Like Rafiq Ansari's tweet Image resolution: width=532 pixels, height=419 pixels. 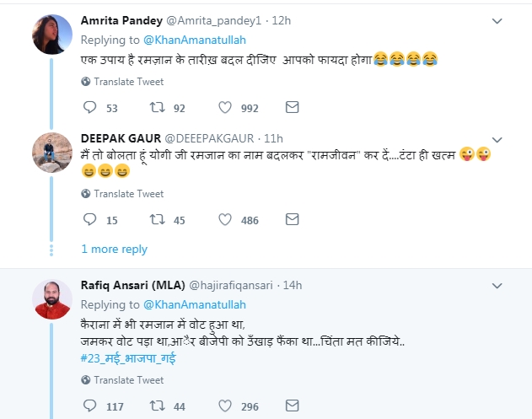pos(225,406)
